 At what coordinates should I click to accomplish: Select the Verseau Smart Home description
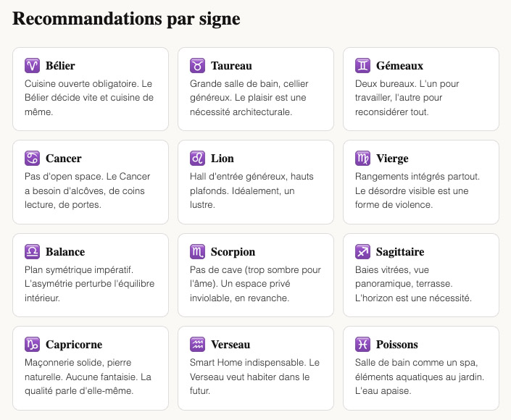(255, 377)
